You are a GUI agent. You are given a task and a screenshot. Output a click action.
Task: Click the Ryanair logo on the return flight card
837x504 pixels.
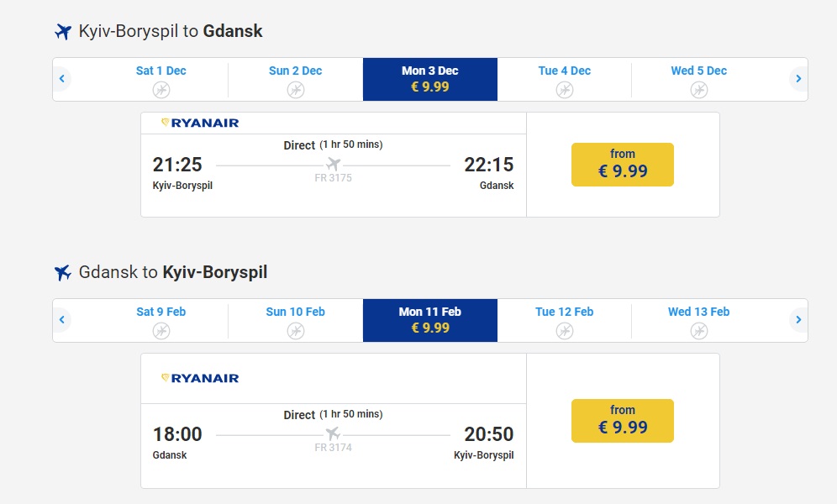[x=200, y=378]
